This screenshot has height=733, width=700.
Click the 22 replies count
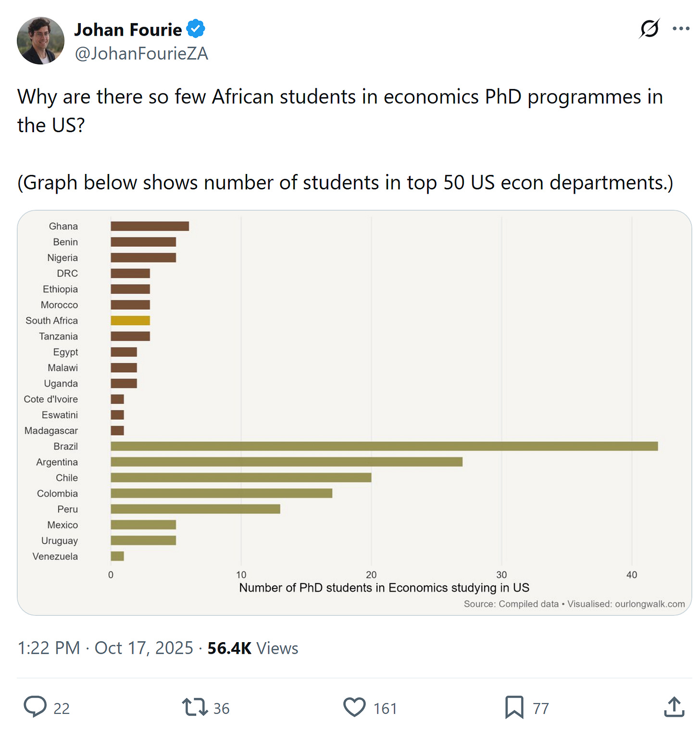pos(62,708)
